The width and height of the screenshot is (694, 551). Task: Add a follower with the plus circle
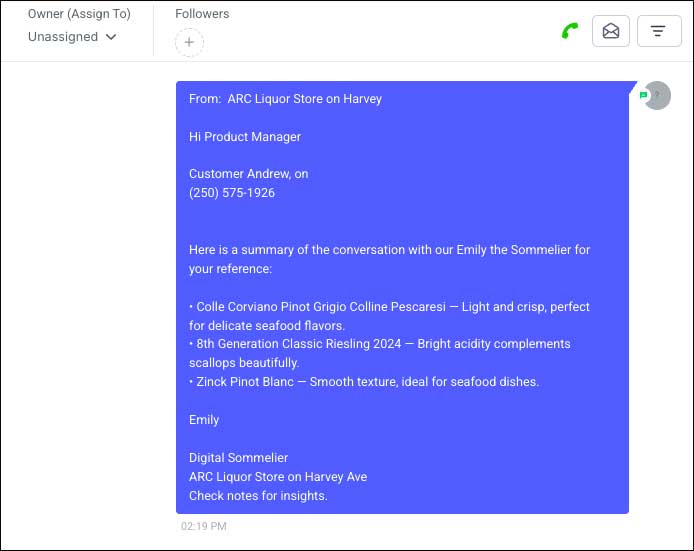(x=189, y=42)
